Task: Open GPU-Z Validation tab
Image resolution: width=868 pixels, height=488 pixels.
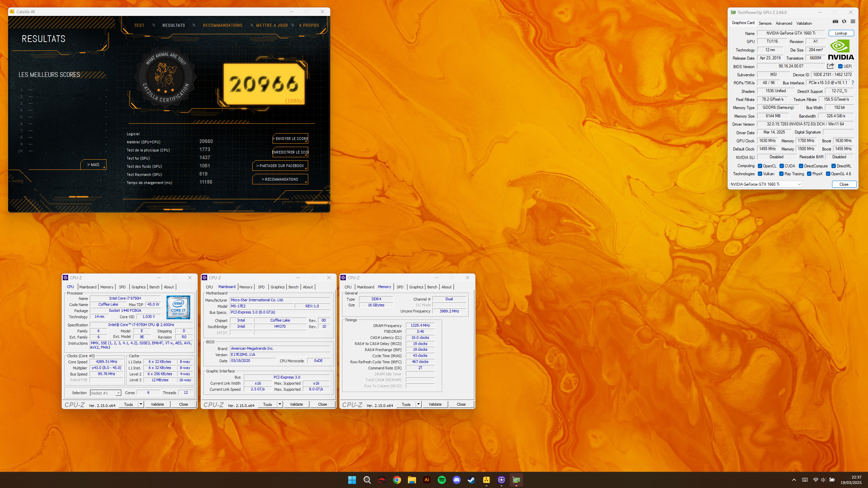Action: click(x=804, y=23)
